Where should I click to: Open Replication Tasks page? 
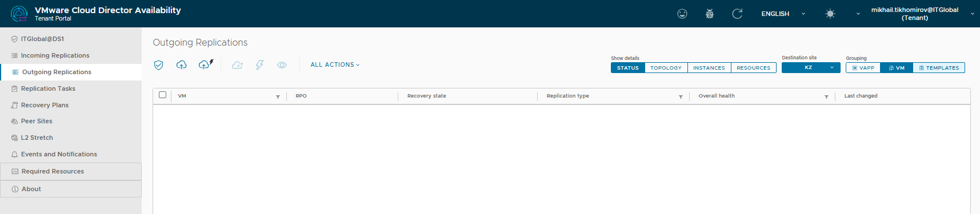pyautogui.click(x=71, y=88)
